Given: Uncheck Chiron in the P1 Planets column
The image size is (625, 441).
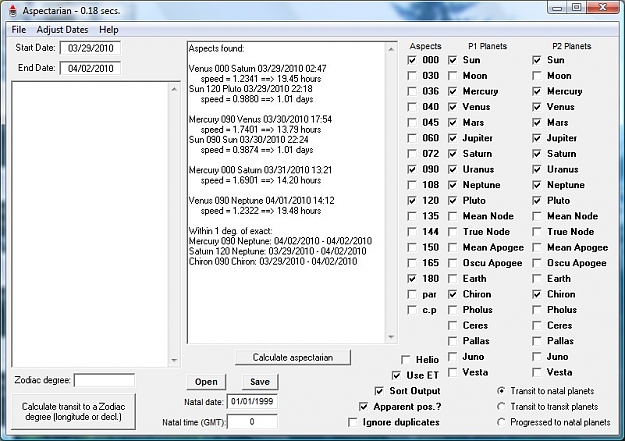Looking at the screenshot, I should click(452, 294).
